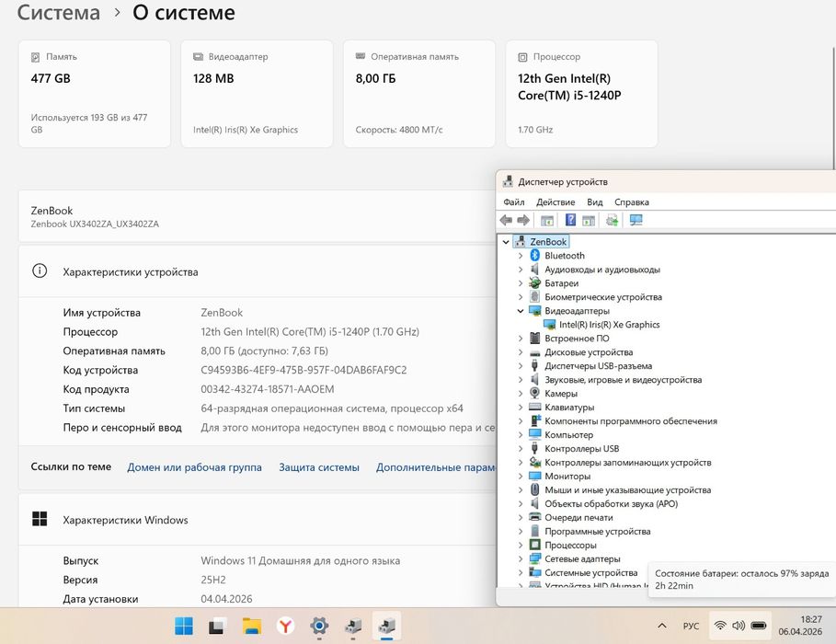Expand the Клавиатуры category chevron

pos(521,408)
